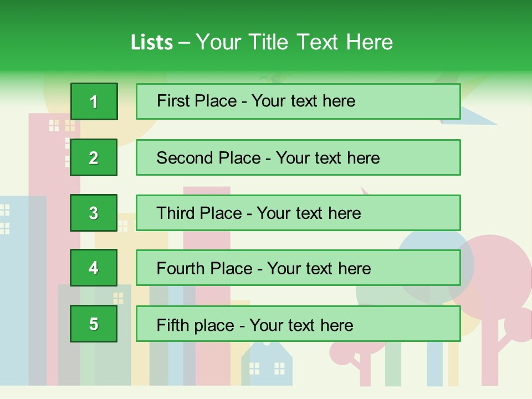This screenshot has width=532, height=399.
Task: Click the green number 5 box
Action: [x=94, y=324]
